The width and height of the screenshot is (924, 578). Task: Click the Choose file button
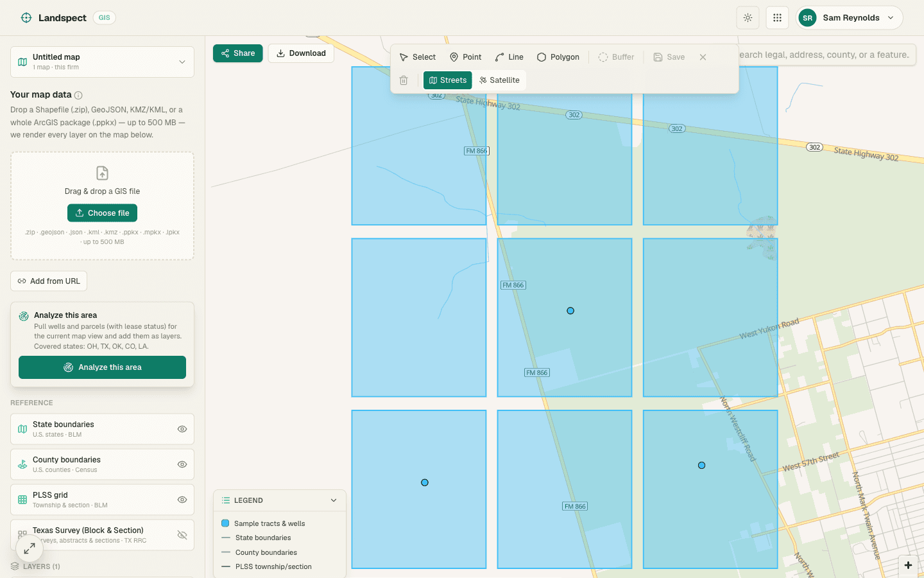pos(102,213)
